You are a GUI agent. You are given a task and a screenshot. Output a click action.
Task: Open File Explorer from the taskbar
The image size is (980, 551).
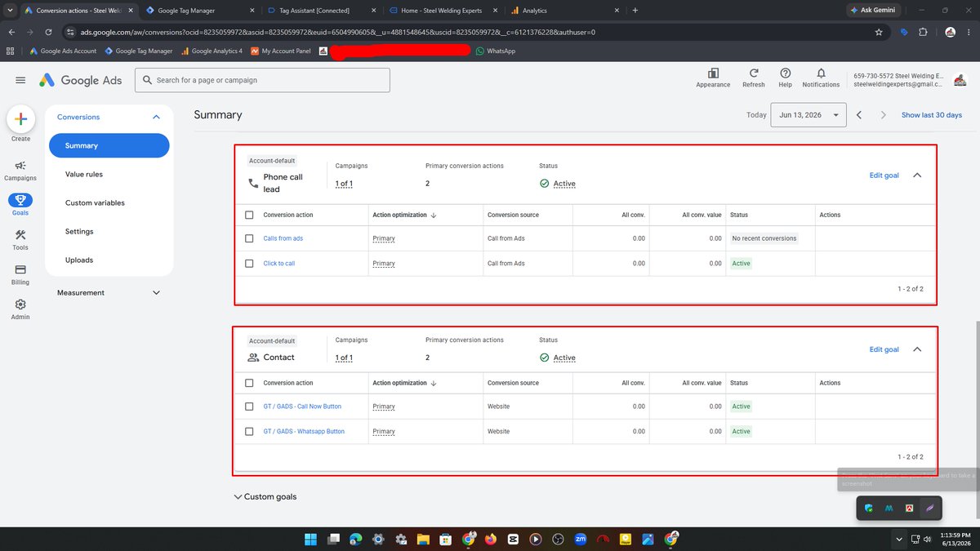coord(422,539)
